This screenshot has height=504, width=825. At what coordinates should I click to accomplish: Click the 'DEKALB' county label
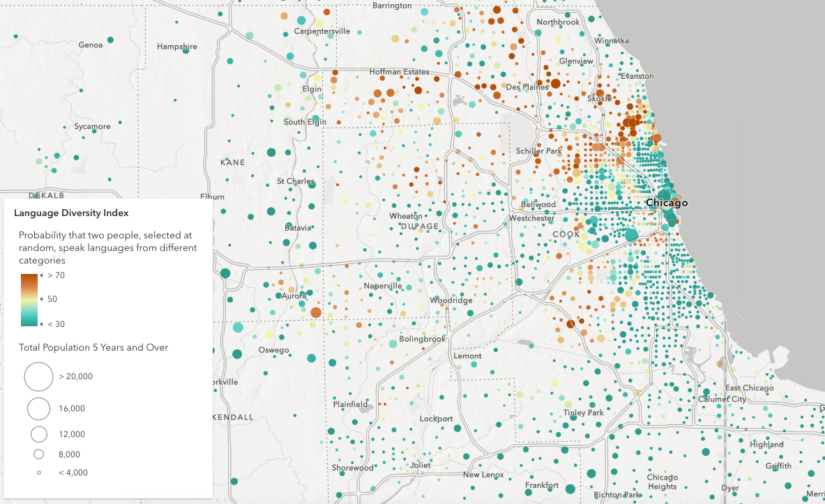(x=46, y=195)
